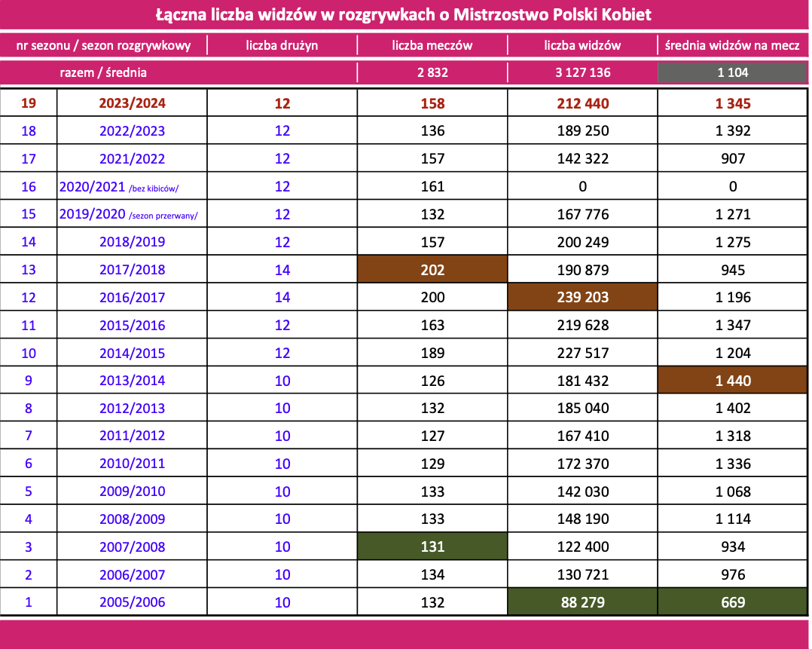Click the 2016/2017 season link
Image resolution: width=812 pixels, height=649 pixels.
(x=132, y=298)
